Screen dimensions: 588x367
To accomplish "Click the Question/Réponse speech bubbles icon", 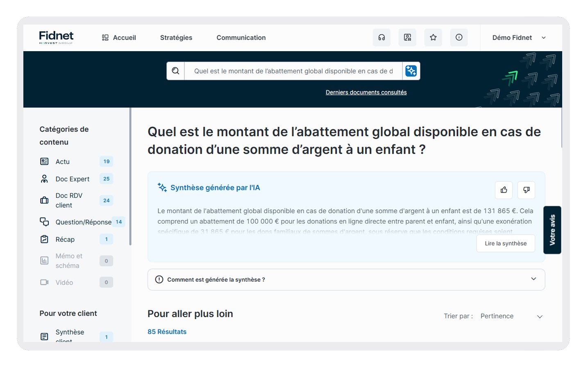I will (x=44, y=222).
